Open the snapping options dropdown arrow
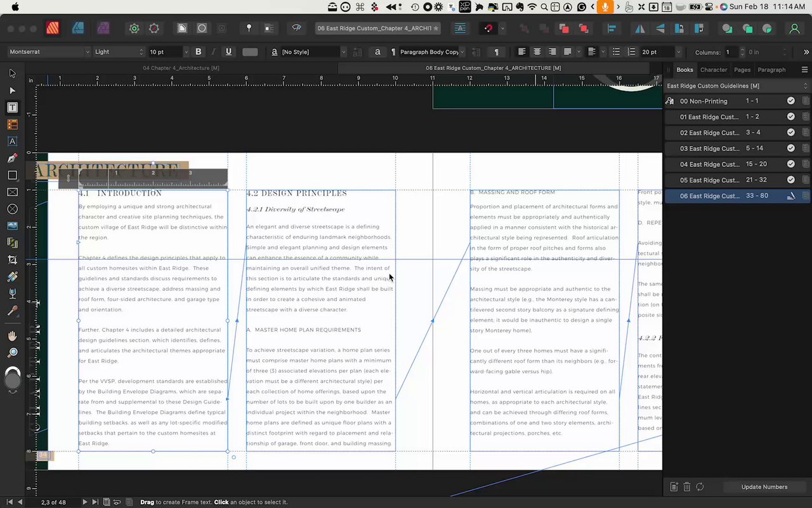812x508 pixels. click(502, 29)
